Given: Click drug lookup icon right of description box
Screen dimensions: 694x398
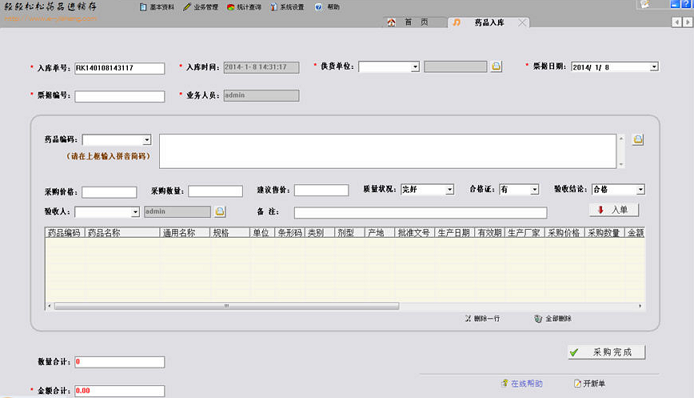Looking at the screenshot, I should 638,139.
